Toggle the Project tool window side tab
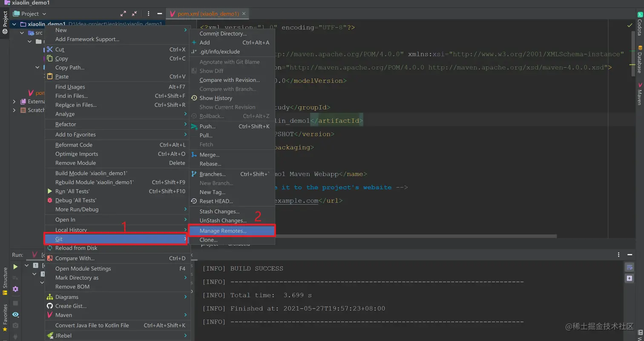This screenshot has width=644, height=341. (x=5, y=22)
